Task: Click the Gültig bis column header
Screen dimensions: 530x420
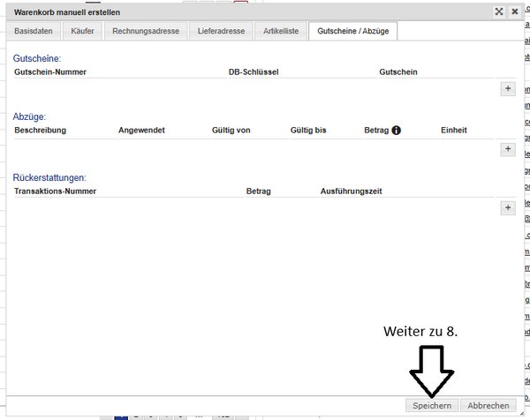Action: (x=308, y=131)
